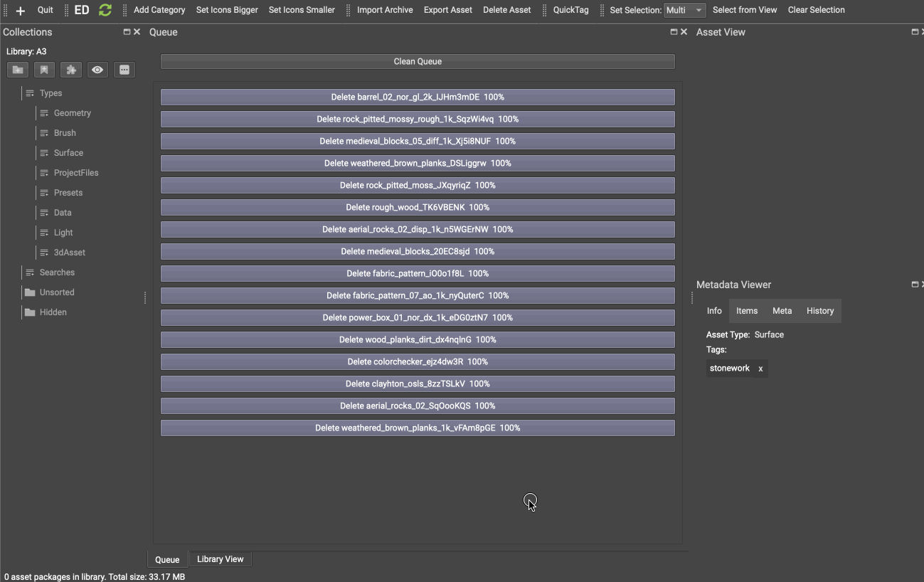The height and width of the screenshot is (582, 924).
Task: Select the Data type
Action: click(63, 213)
